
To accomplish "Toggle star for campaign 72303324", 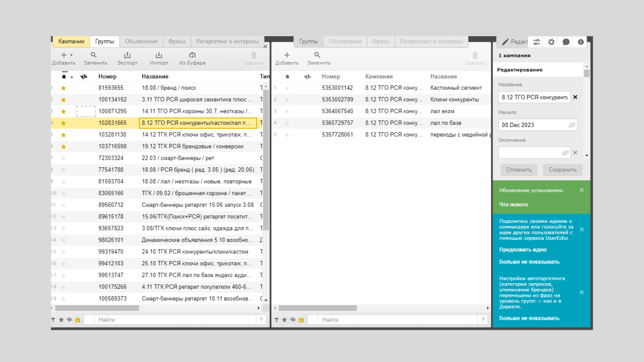I will [64, 158].
